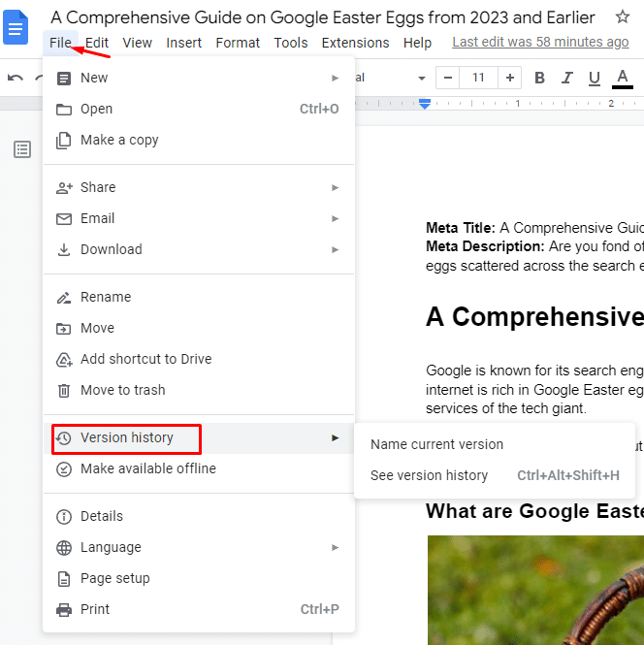Click the left indent ruler marker
This screenshot has width=644, height=645.
click(425, 104)
